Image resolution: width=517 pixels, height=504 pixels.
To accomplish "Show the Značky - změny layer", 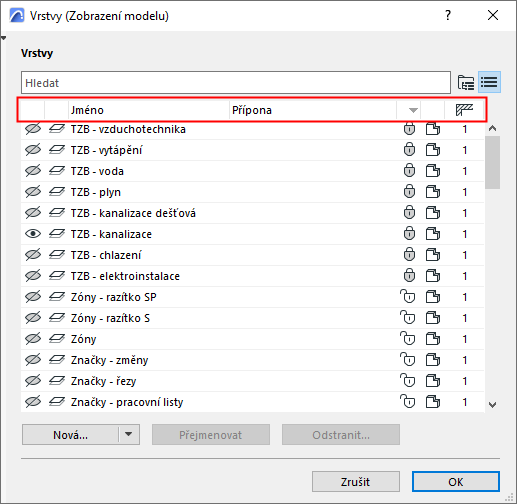I will (x=33, y=360).
